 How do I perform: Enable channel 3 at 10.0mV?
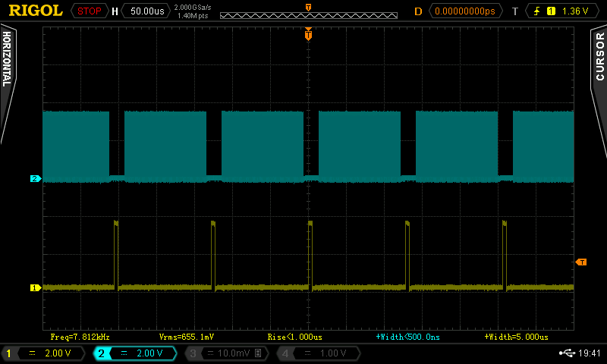[226, 353]
